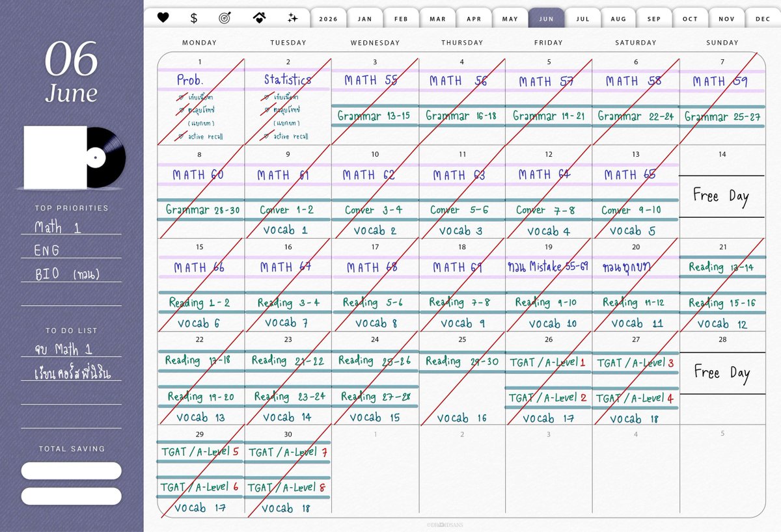The width and height of the screenshot is (781, 532).
Task: Open the sparkles tab icon
Action: pyautogui.click(x=293, y=18)
